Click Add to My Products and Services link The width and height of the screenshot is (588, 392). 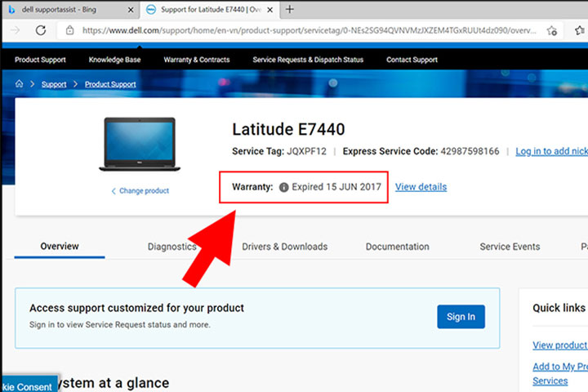coord(560,373)
